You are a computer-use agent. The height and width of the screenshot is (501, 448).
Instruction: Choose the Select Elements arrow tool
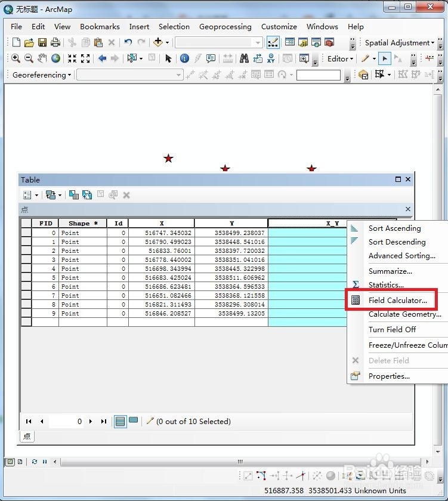(x=168, y=58)
